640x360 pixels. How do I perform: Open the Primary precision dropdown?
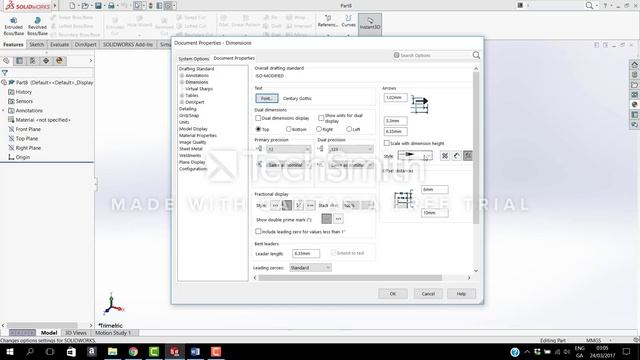point(289,149)
